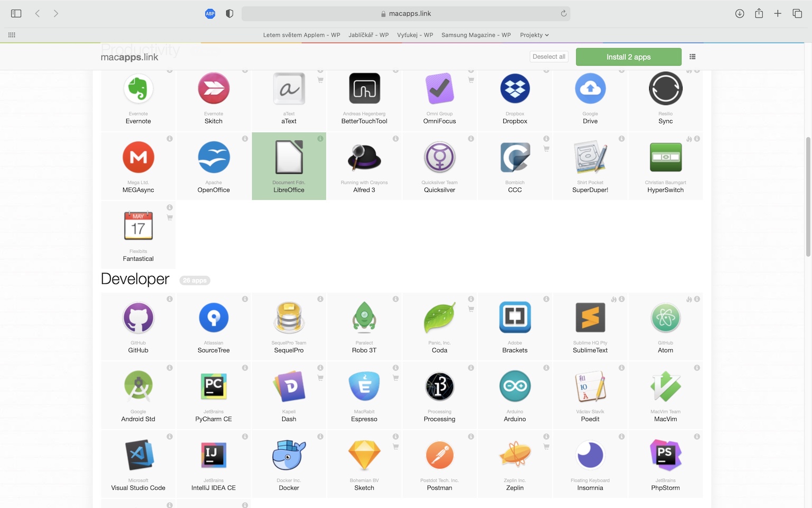Pick the Docker whale icon

(x=289, y=455)
